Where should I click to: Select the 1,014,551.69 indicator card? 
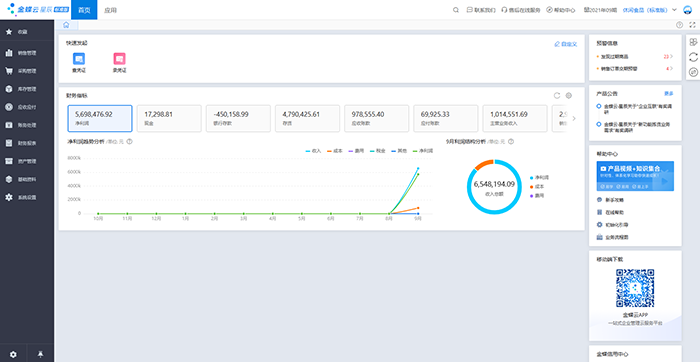point(515,118)
